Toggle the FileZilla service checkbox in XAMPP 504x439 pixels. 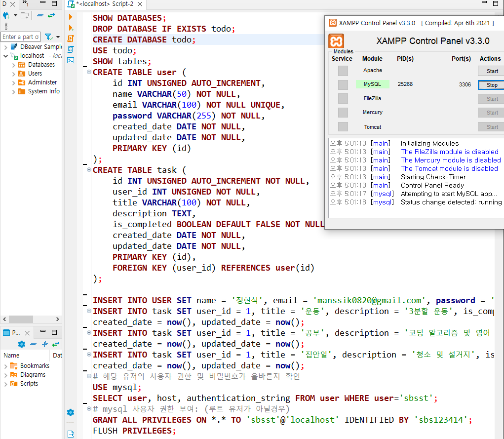pos(343,98)
